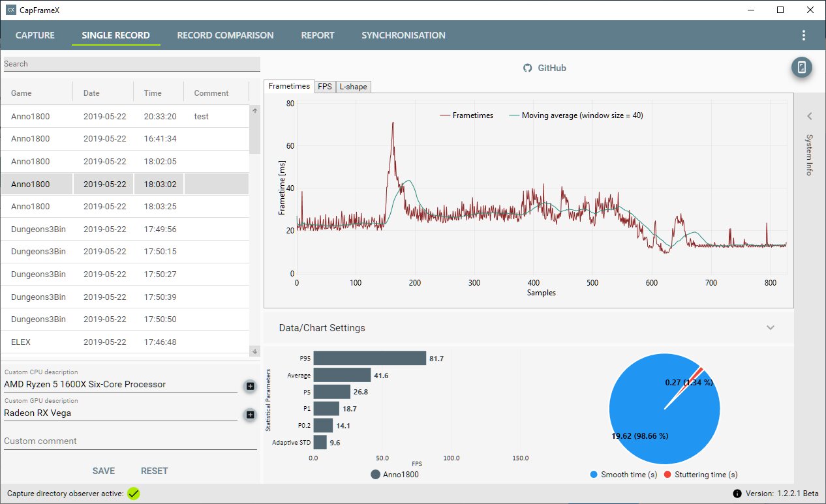The image size is (826, 504).
Task: Click the SAVE button
Action: pos(104,471)
